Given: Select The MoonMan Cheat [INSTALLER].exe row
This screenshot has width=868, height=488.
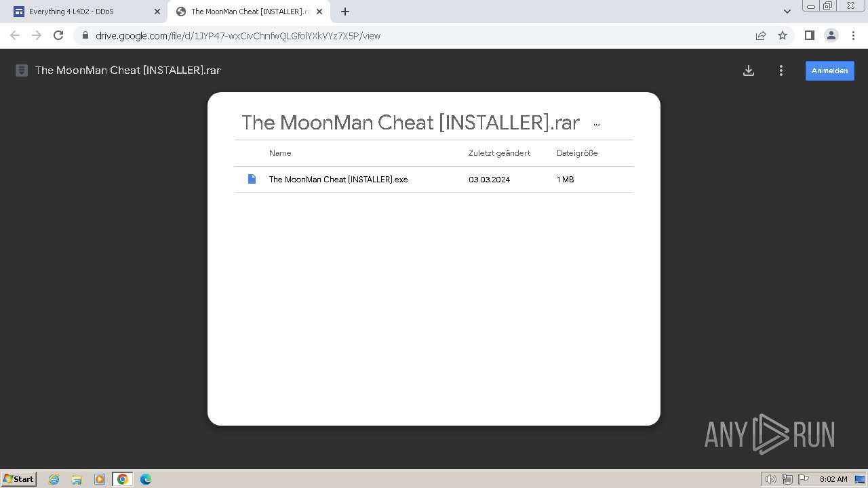Looking at the screenshot, I should (434, 180).
